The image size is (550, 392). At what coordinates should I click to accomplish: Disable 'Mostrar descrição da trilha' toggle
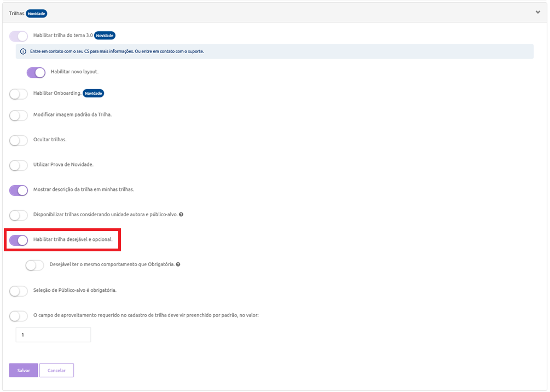19,190
